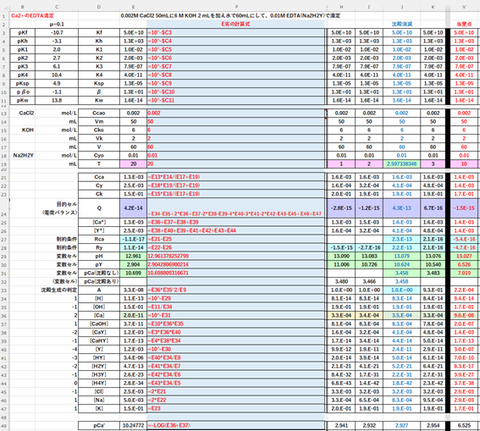480x431 pixels.
Task: Select the green T value '2.597338348'
Action: tap(402, 164)
